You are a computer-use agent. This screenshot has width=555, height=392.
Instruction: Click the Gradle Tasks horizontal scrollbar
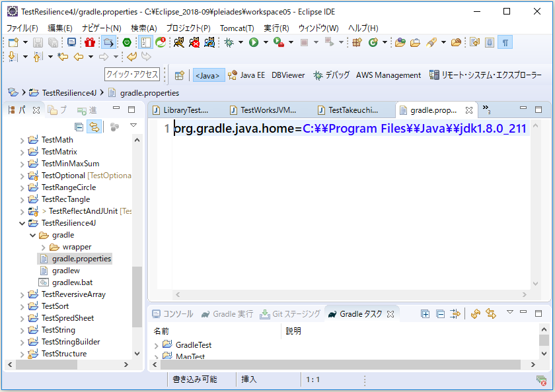(340, 364)
